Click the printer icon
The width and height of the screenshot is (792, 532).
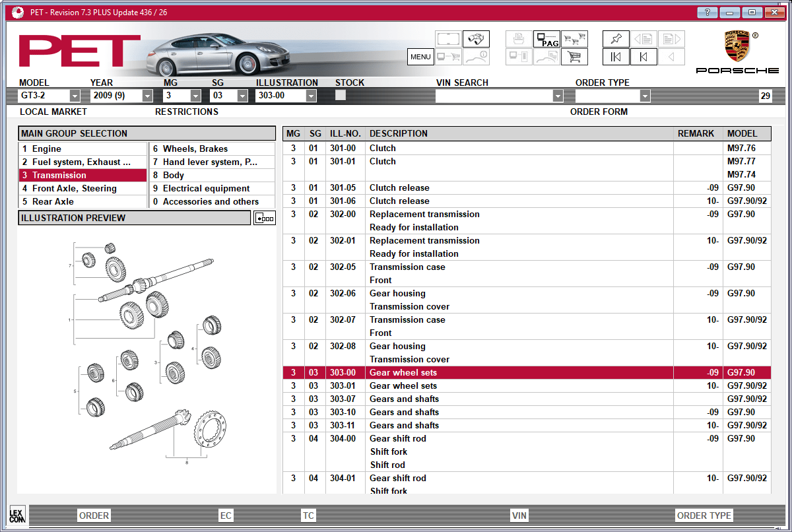pos(519,39)
